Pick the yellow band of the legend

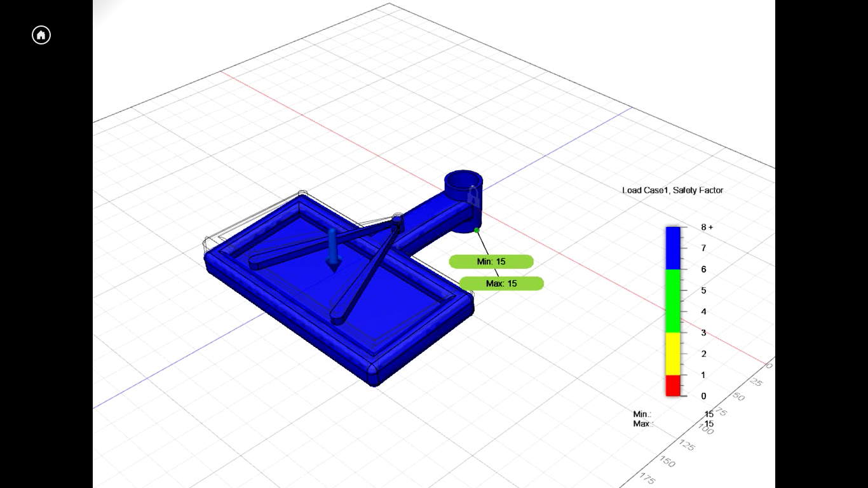[673, 354]
